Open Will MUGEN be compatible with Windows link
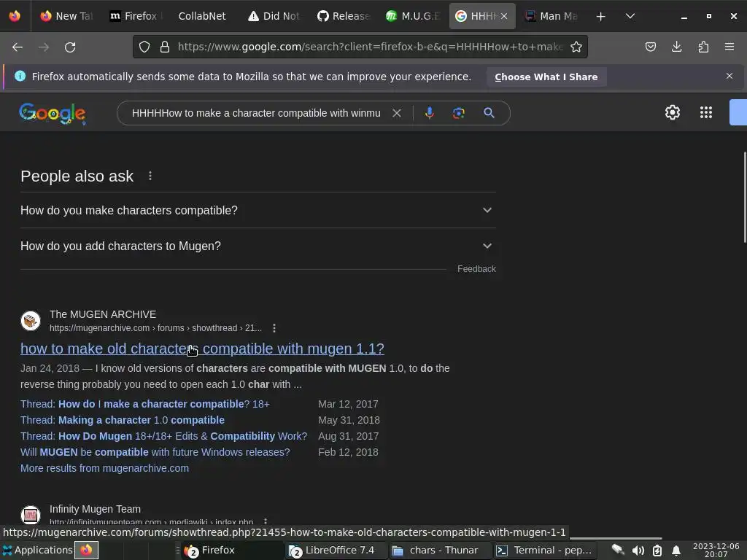747x560 pixels. [x=155, y=452]
